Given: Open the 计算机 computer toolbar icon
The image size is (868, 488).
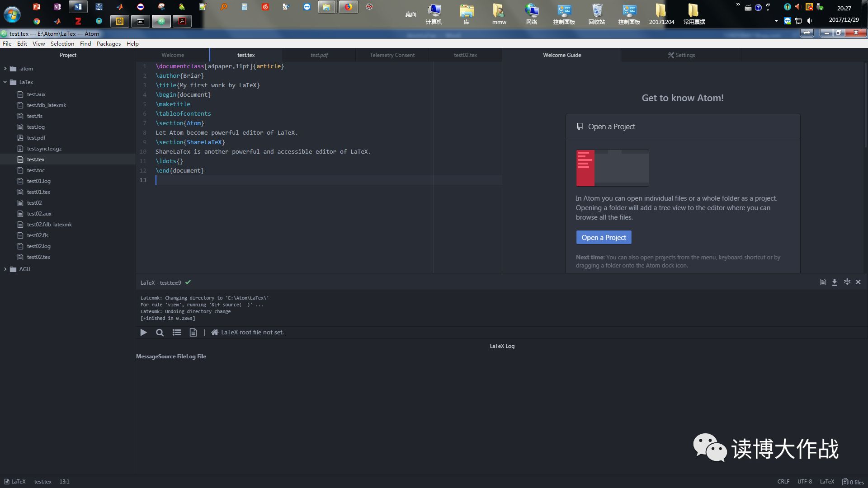Looking at the screenshot, I should coord(434,14).
